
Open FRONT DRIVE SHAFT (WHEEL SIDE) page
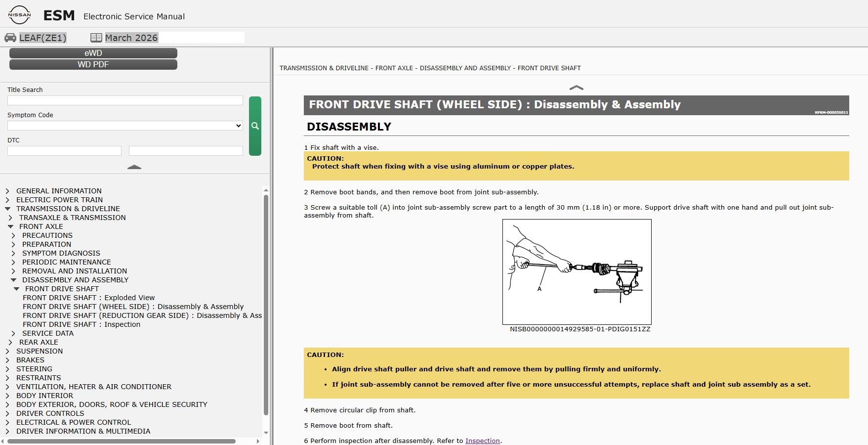coord(133,307)
